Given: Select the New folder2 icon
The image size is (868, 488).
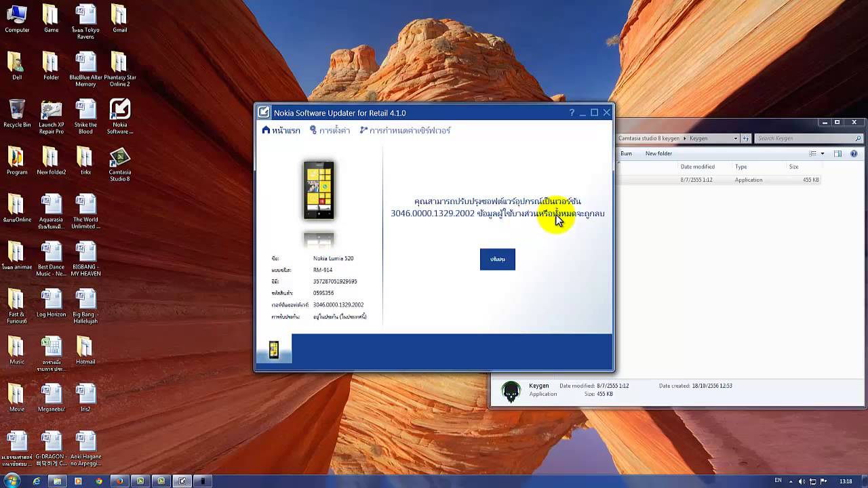Looking at the screenshot, I should (51, 161).
